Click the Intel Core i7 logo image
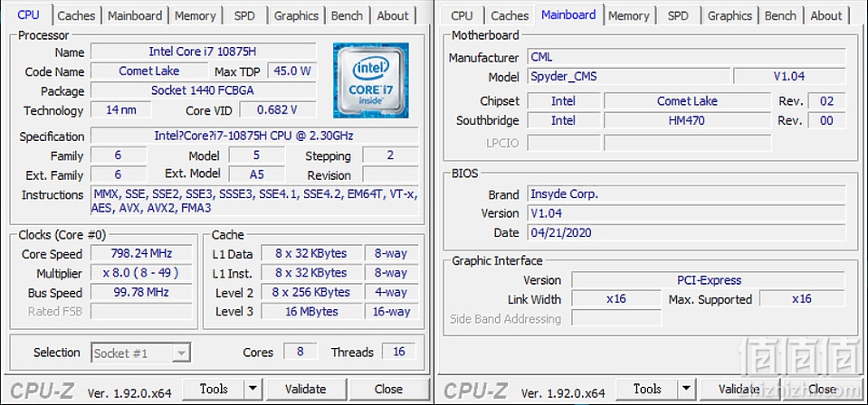This screenshot has height=405, width=868. click(x=371, y=80)
